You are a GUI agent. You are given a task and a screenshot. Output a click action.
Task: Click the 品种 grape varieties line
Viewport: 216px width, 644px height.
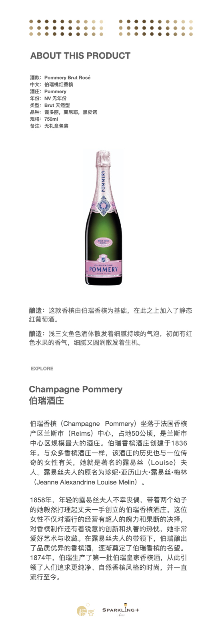[x=63, y=112]
